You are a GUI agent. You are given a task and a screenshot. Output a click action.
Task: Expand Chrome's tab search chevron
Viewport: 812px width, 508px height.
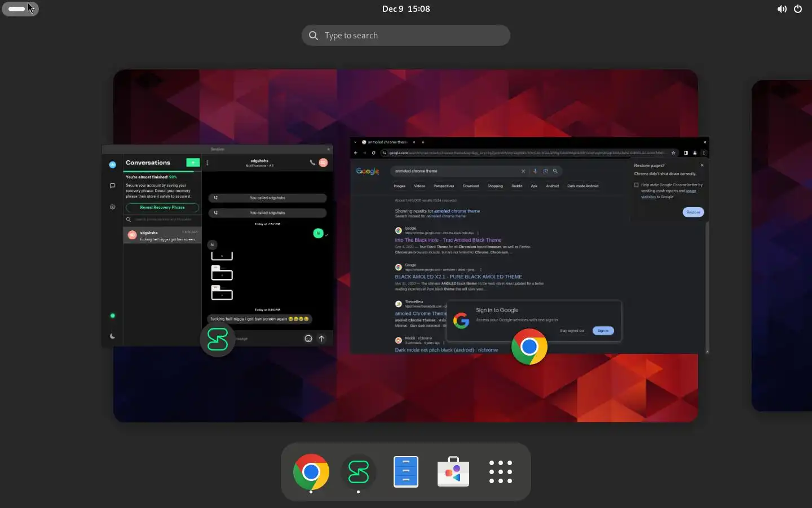[x=355, y=142]
